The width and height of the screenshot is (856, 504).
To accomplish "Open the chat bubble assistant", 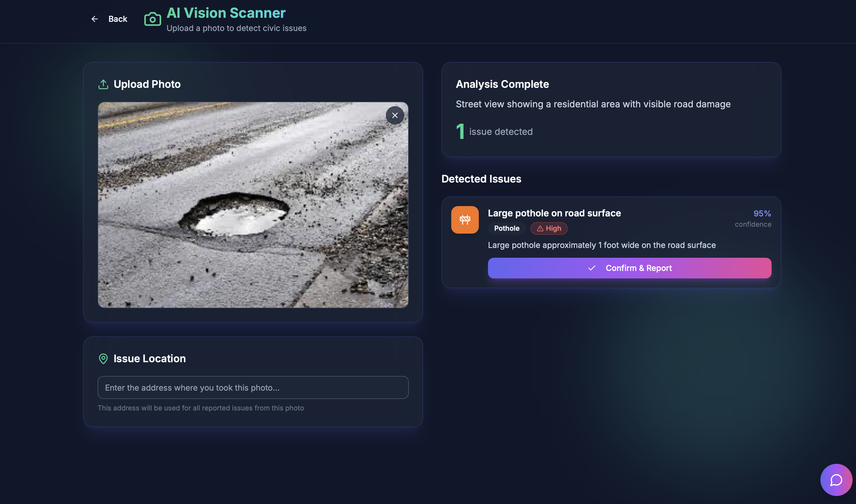I will point(836,480).
